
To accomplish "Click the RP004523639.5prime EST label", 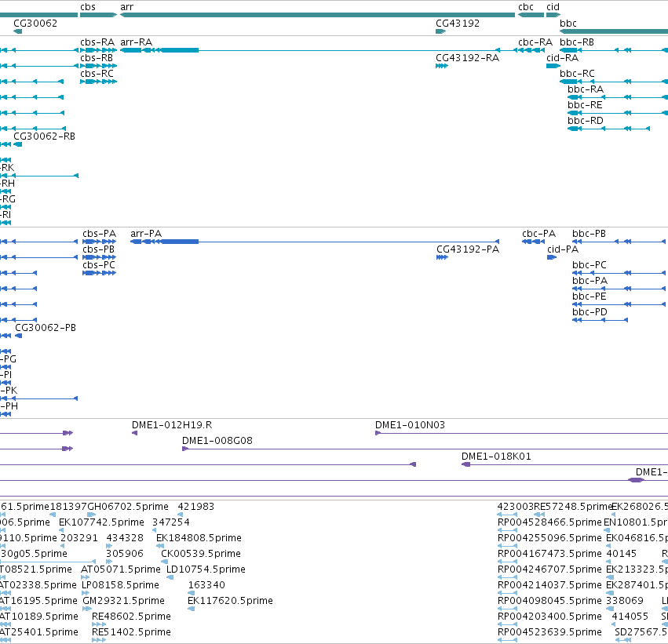I will pos(549,633).
